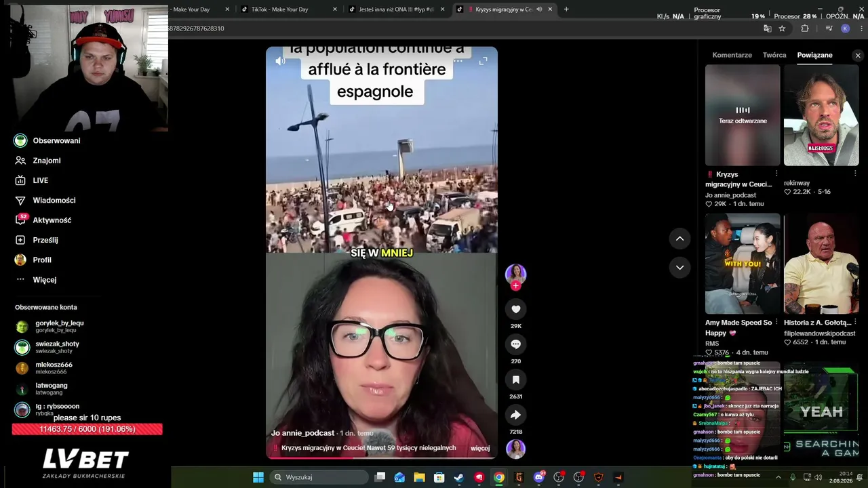Open the Chrome extensions puzzle icon

(805, 28)
